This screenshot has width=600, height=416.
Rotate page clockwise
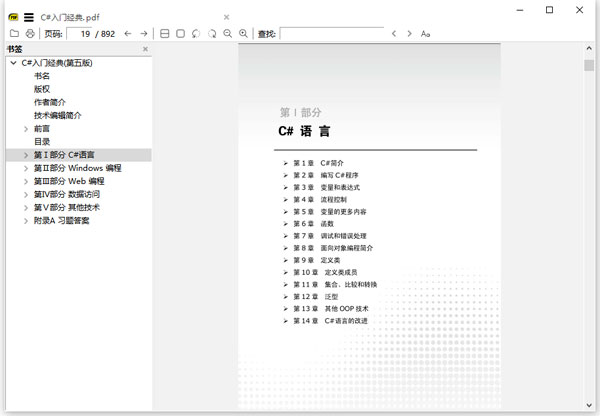coord(212,34)
